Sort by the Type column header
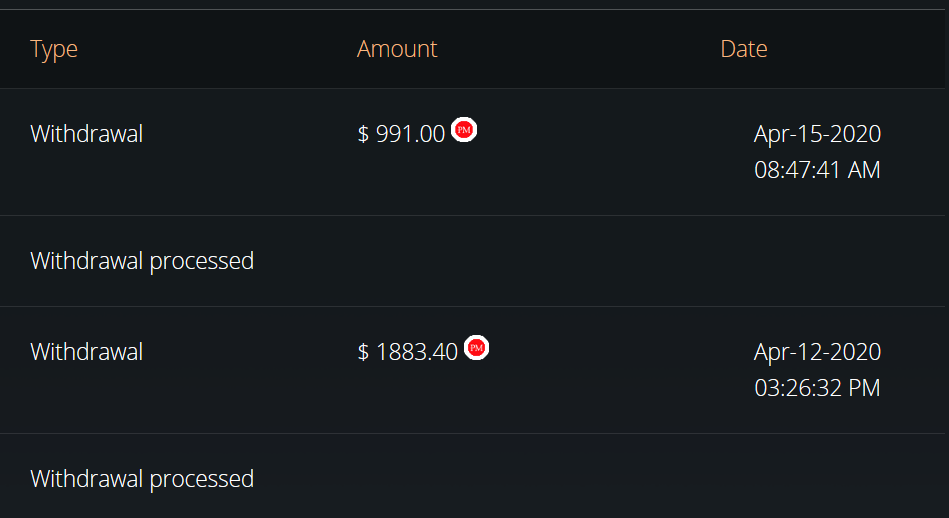 tap(54, 49)
